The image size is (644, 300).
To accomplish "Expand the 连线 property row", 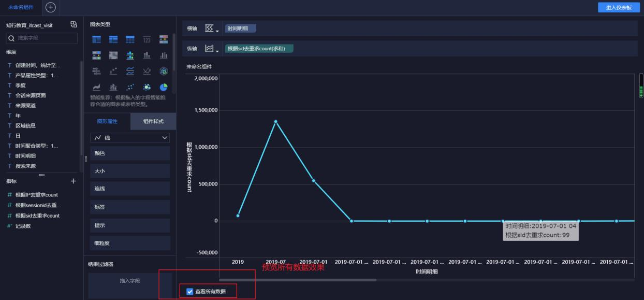I will tap(130, 189).
